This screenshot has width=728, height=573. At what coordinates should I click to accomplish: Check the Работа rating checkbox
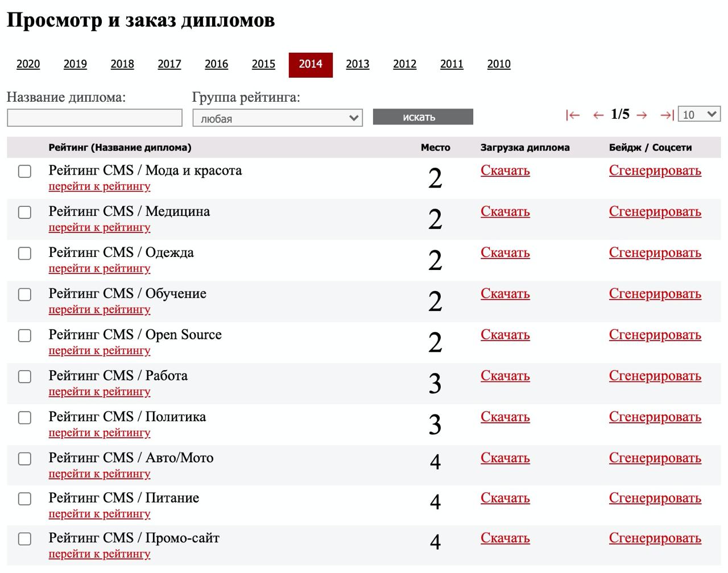25,376
